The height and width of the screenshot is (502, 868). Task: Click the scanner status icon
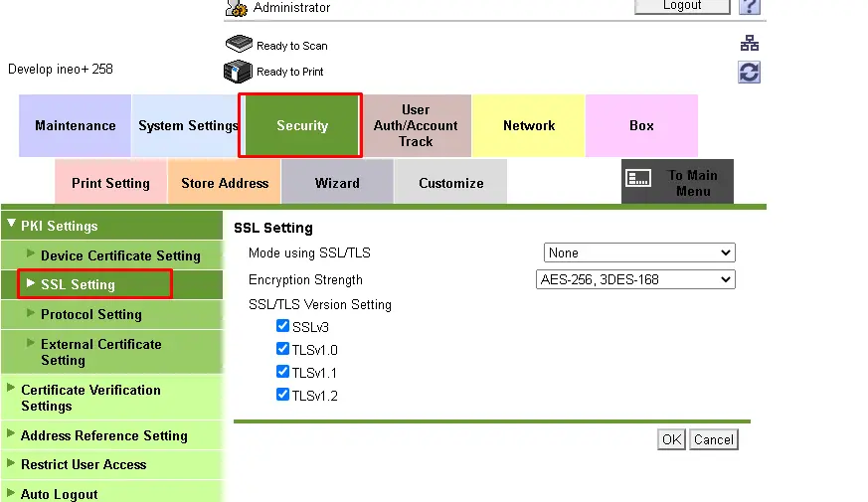[x=239, y=45]
